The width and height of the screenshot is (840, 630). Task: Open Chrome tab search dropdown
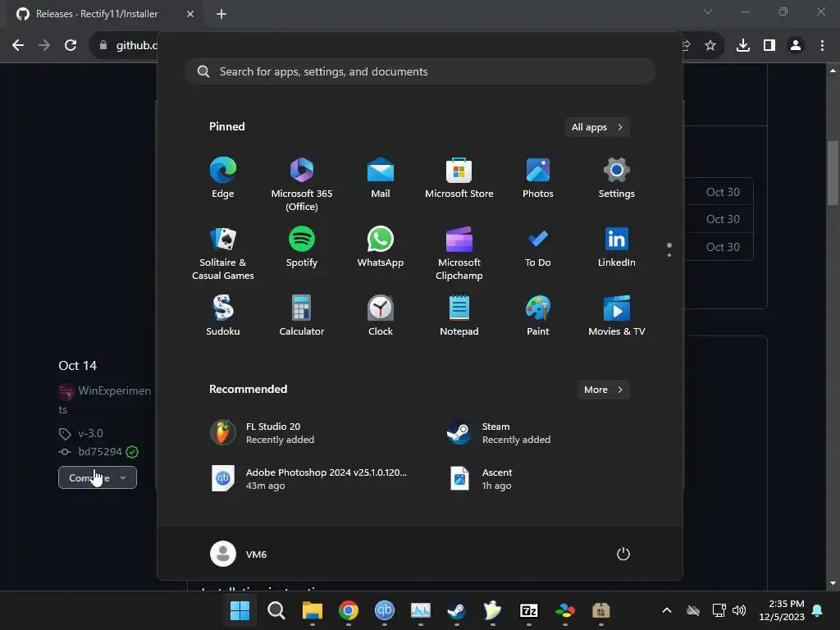tap(708, 11)
